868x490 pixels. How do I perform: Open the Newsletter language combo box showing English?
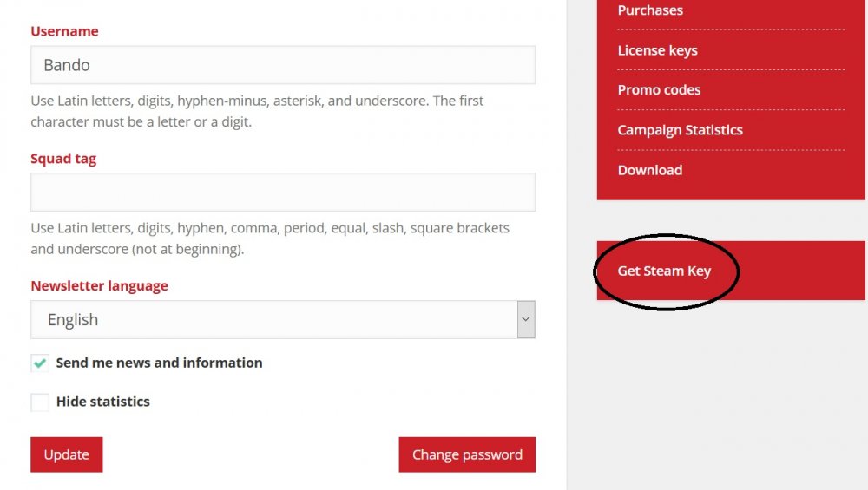(273, 319)
